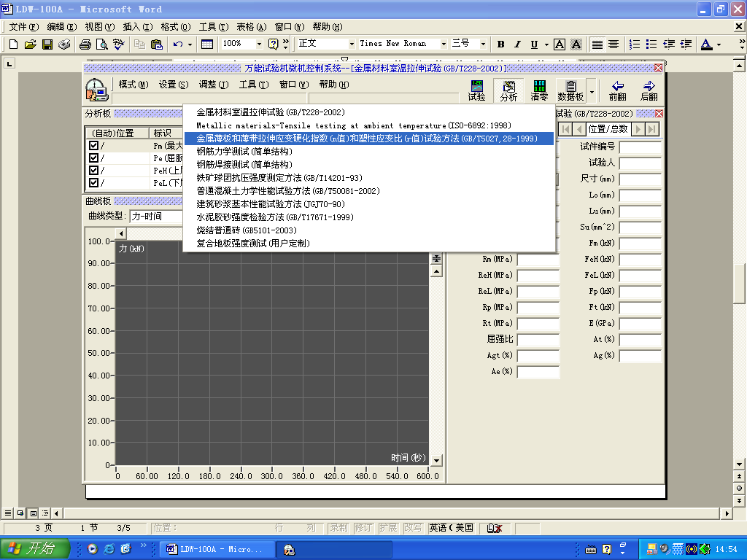Open the font color swatch in Word toolbar
This screenshot has height=560, width=747.
pos(706,44)
